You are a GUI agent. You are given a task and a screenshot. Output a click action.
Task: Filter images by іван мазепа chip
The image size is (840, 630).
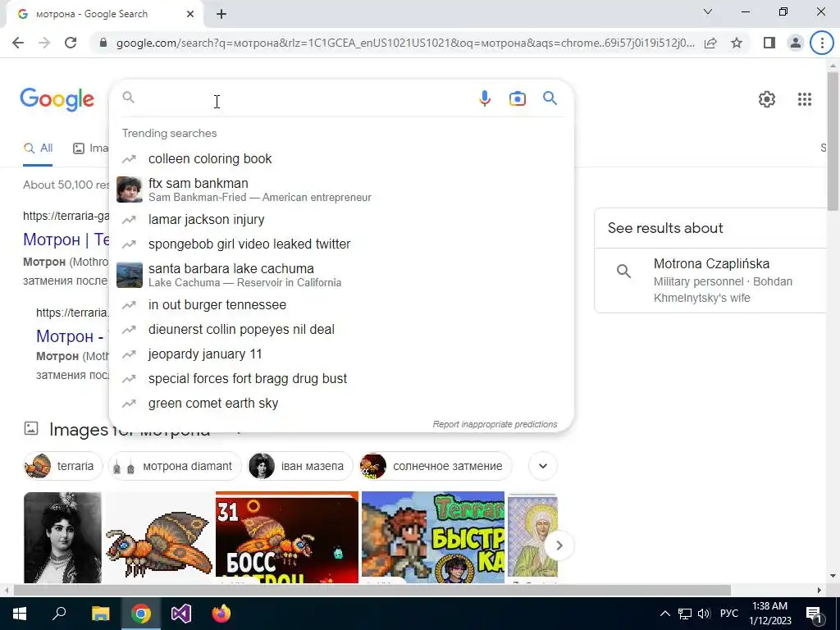point(300,466)
